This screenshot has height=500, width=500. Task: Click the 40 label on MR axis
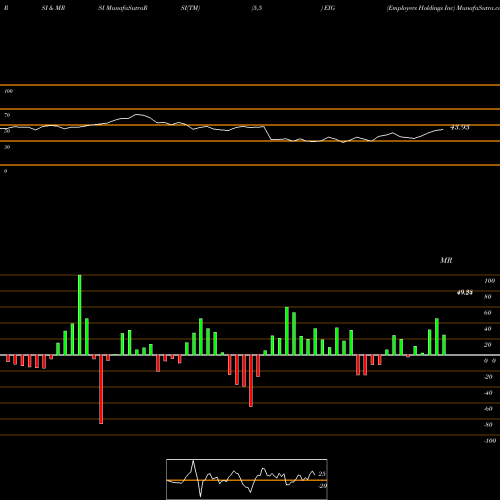click(488, 329)
